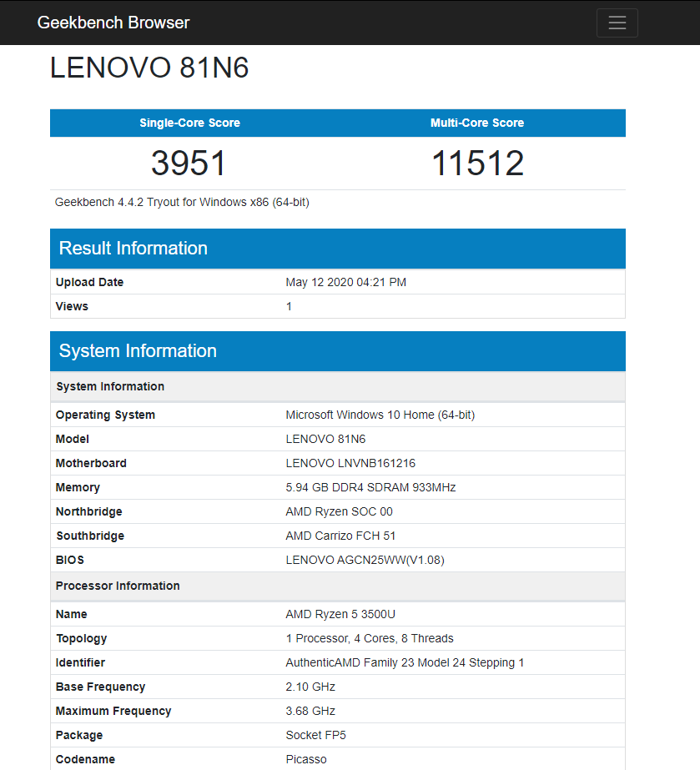The width and height of the screenshot is (700, 770).
Task: Select the upload date May 12 2020 04:21 PM
Action: (x=345, y=282)
